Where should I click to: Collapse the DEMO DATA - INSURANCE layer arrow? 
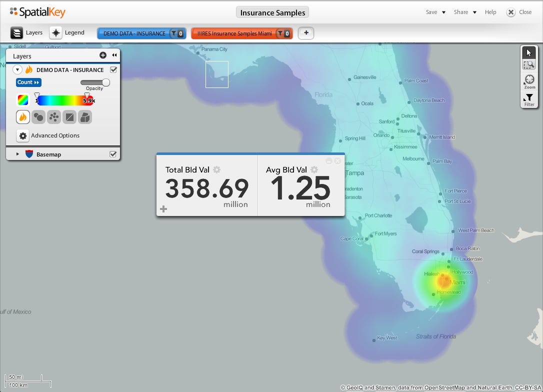[x=17, y=69]
